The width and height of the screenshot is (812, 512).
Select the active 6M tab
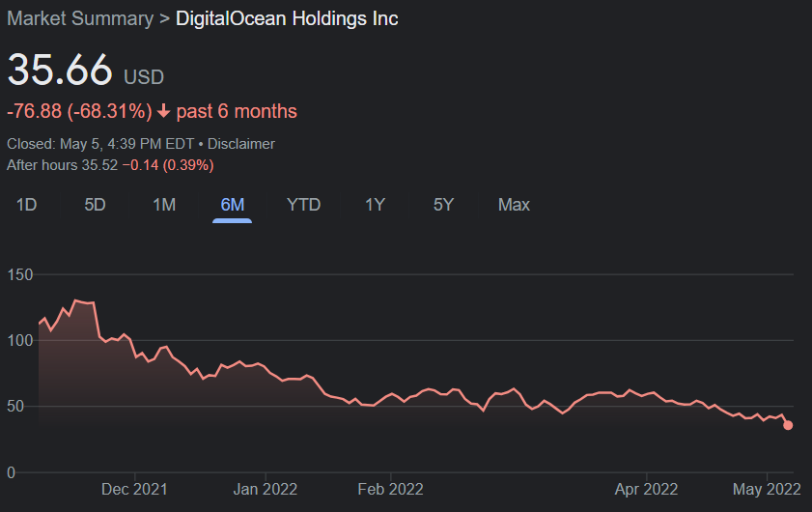tap(233, 205)
